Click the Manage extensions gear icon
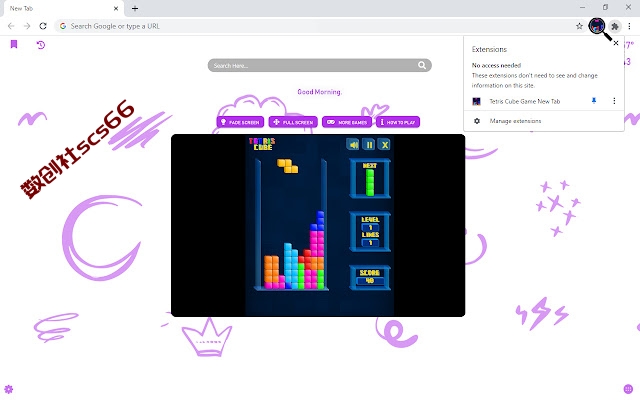Image resolution: width=640 pixels, height=400 pixels. (x=477, y=121)
